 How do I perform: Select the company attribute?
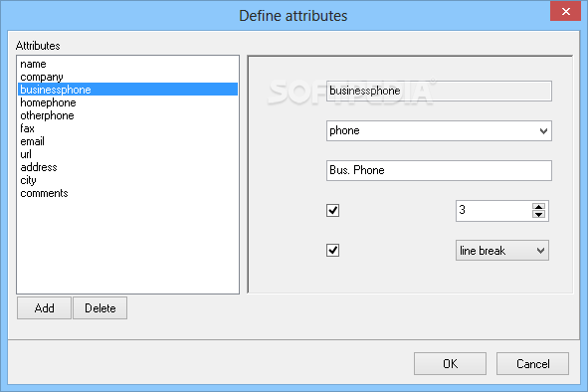coord(127,77)
